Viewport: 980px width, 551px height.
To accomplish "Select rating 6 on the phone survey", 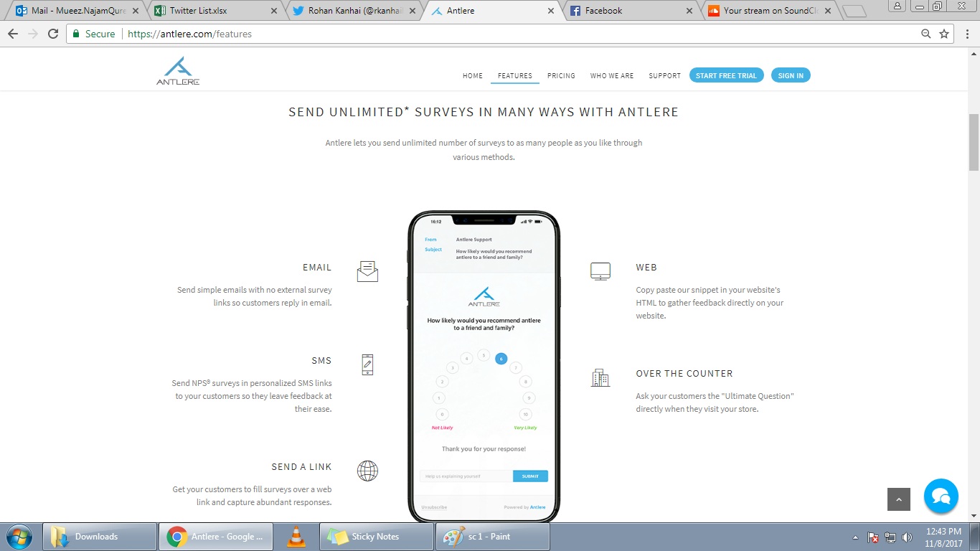I will click(x=501, y=359).
